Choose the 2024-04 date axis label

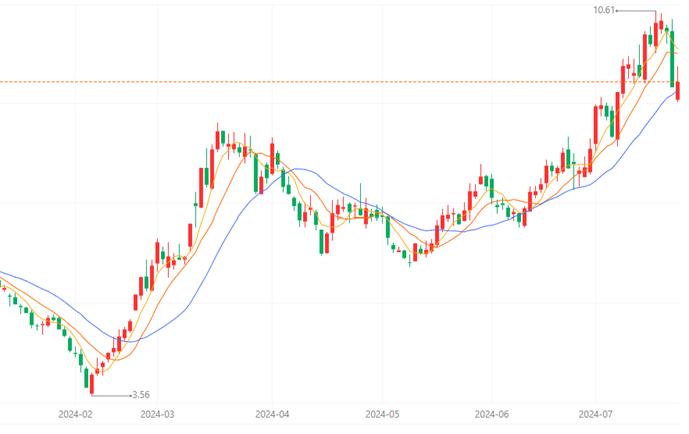point(272,414)
